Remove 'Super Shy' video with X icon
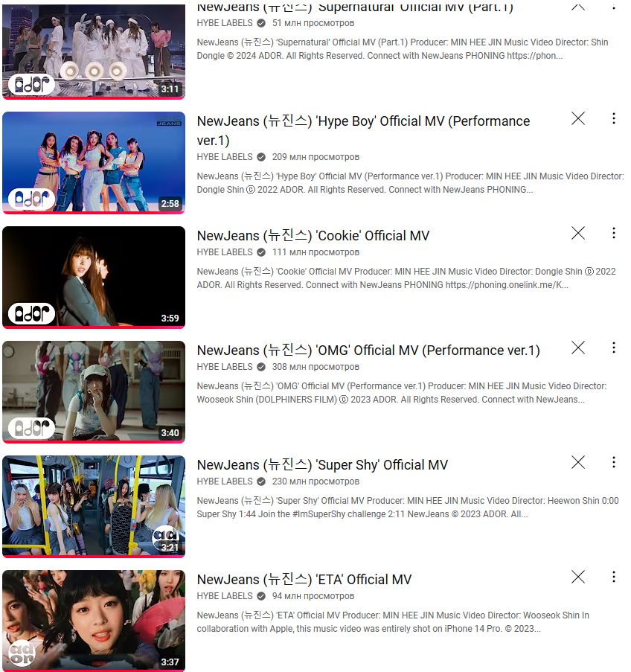 pos(578,462)
